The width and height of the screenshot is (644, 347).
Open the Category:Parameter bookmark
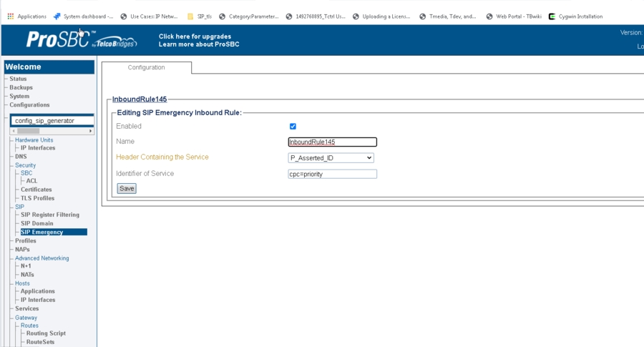(248, 16)
